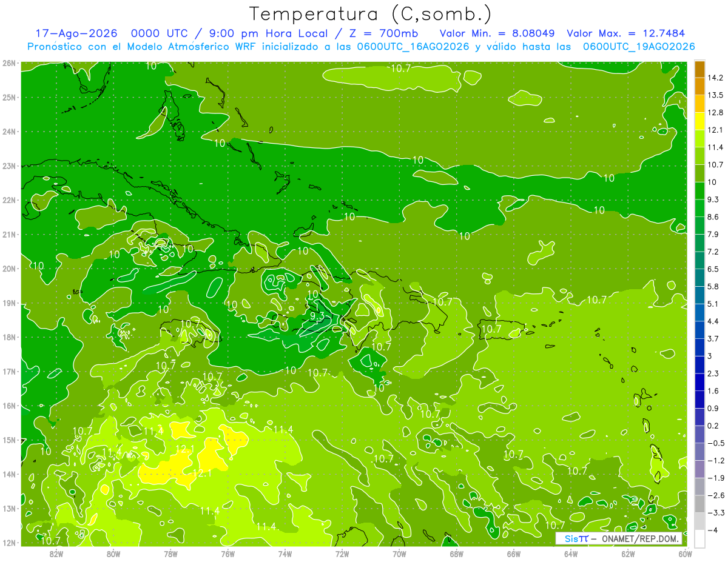Click the SisPi ONAMET/REP.DOM. logo box
This screenshot has width=728, height=562.
619,539
